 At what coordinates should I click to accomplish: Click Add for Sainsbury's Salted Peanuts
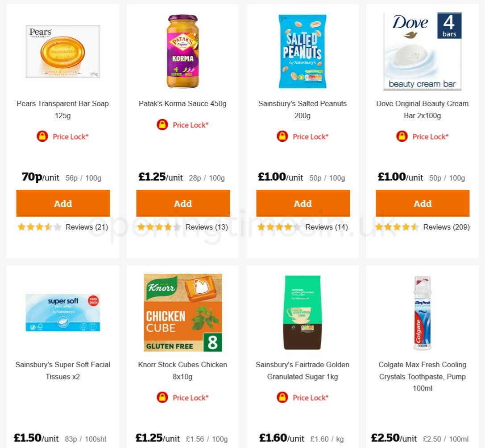(x=303, y=203)
